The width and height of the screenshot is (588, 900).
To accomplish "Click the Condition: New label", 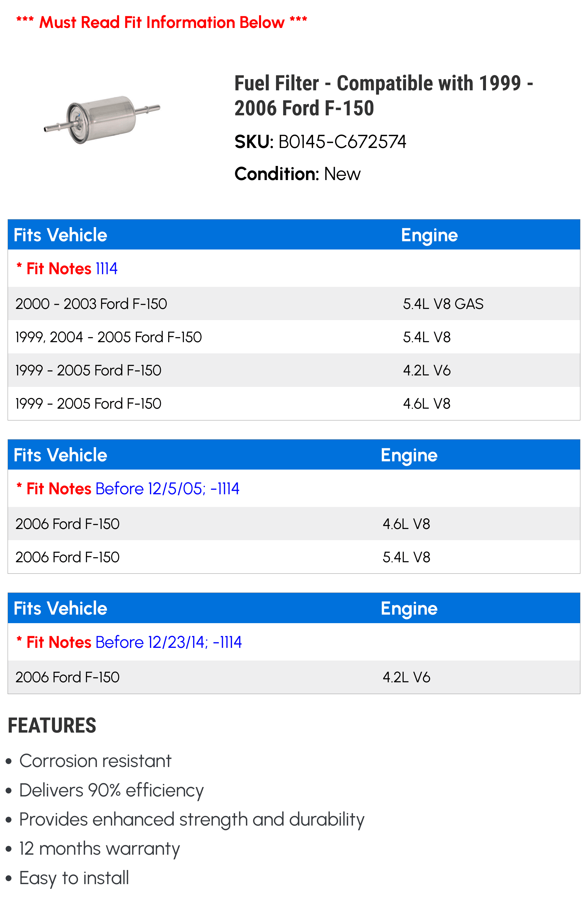I will pos(298,174).
